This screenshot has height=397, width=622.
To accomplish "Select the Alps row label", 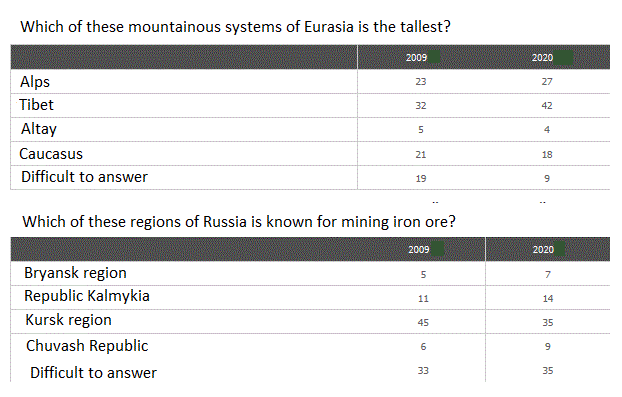I will [x=35, y=82].
